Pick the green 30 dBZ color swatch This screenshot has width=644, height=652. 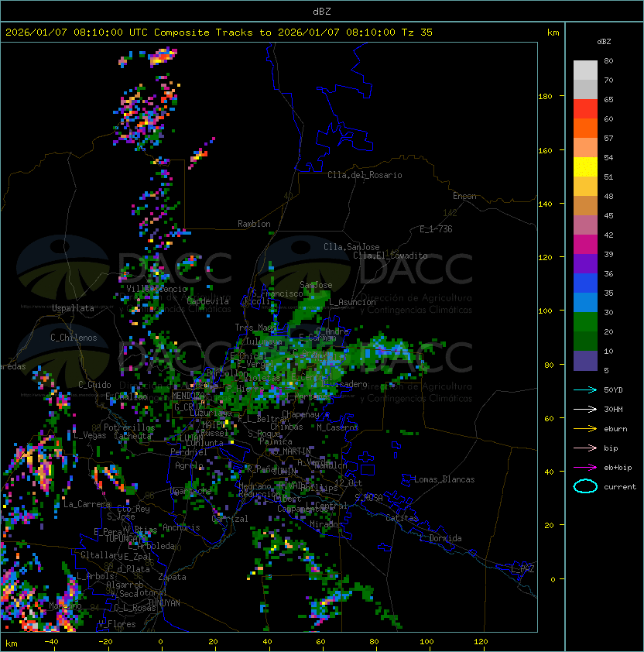(x=585, y=321)
